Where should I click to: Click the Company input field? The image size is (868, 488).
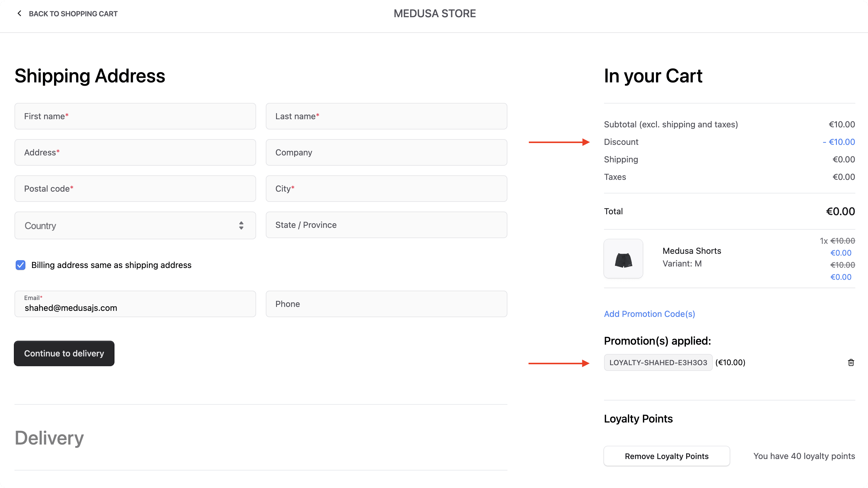tap(386, 152)
